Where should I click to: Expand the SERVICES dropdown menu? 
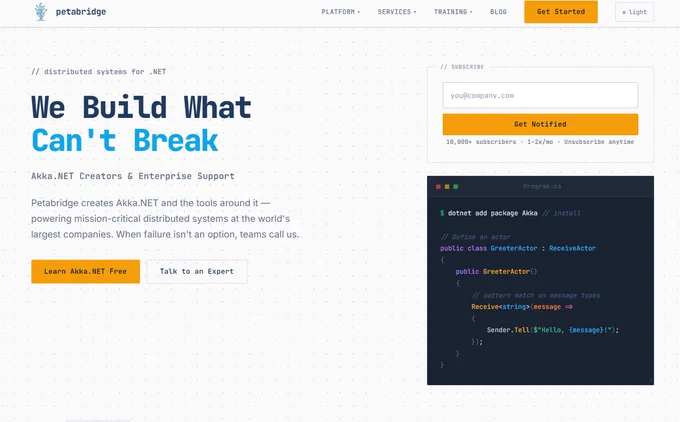click(x=396, y=12)
